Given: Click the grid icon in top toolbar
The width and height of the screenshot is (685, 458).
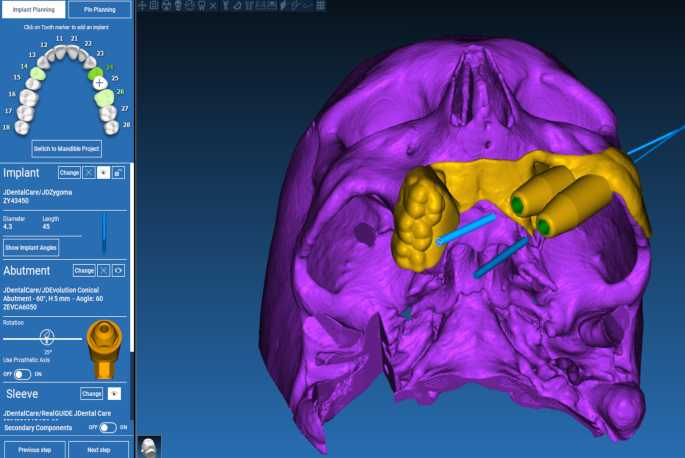Looking at the screenshot, I should click(x=320, y=5).
